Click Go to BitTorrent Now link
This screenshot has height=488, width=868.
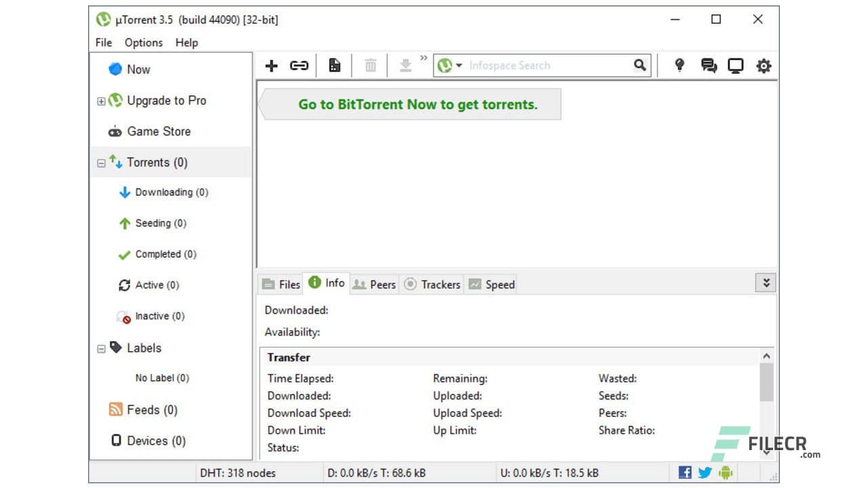(x=417, y=104)
